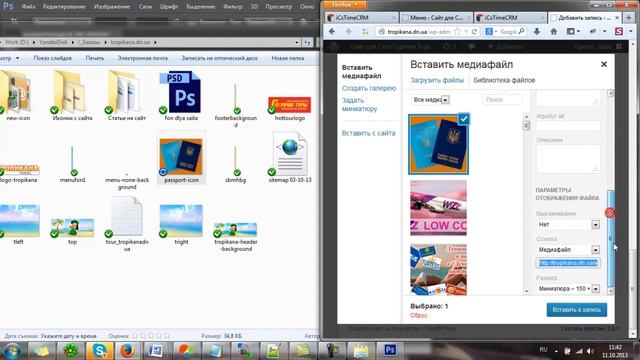Bookmark page with the star icon
The width and height of the screenshot is (640, 360).
click(x=457, y=31)
